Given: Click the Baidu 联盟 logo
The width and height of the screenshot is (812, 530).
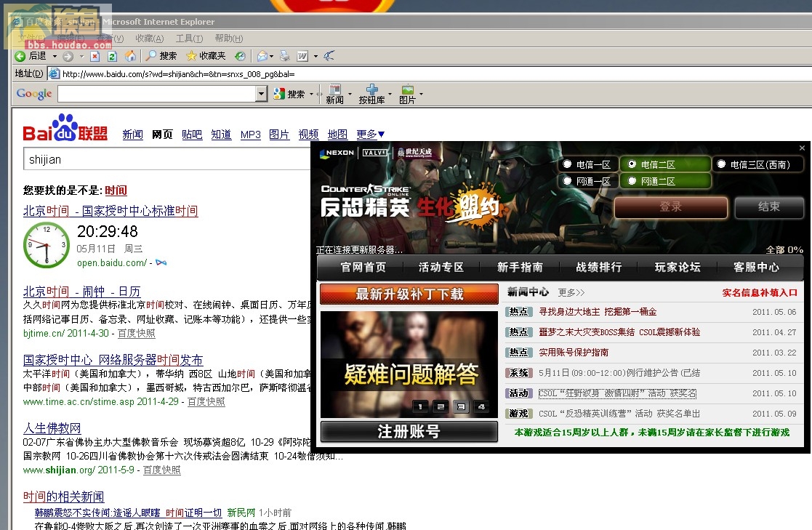Looking at the screenshot, I should [65, 128].
